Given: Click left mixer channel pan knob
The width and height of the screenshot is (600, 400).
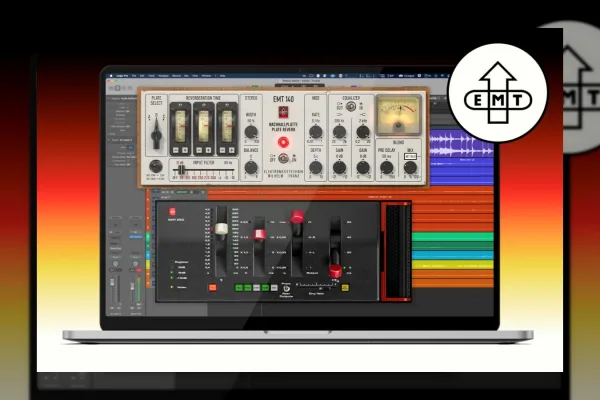Looking at the screenshot, I should (115, 264).
